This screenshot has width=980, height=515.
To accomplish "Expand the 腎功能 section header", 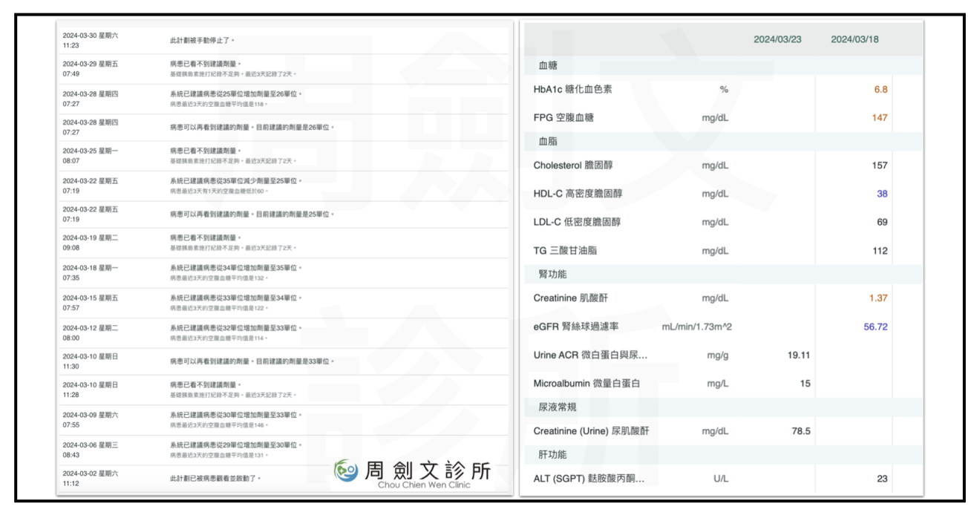I will pyautogui.click(x=552, y=274).
